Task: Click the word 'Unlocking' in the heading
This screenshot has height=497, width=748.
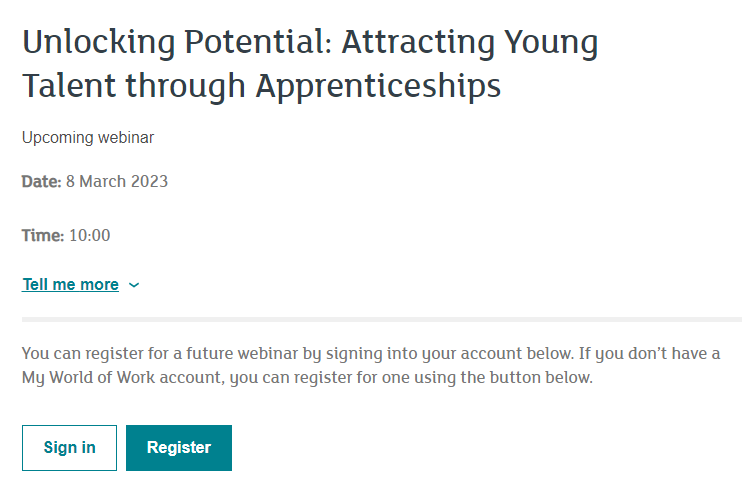Action: (99, 43)
